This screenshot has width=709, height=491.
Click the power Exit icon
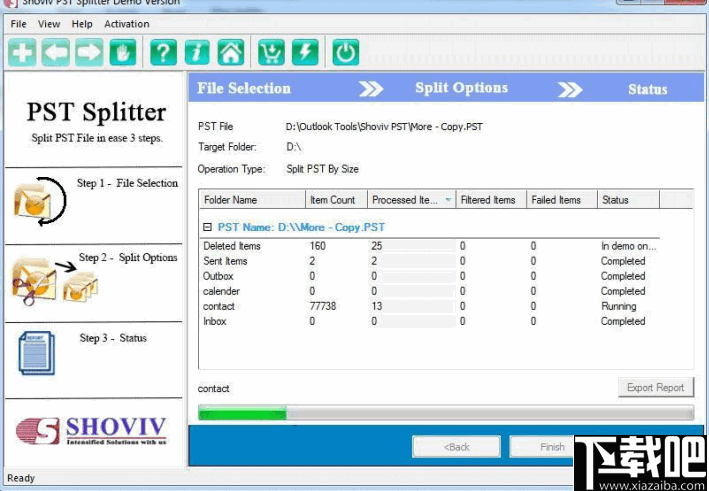click(346, 52)
